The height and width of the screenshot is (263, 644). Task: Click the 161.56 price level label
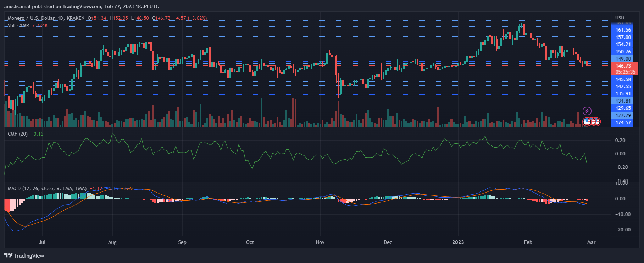pyautogui.click(x=623, y=30)
